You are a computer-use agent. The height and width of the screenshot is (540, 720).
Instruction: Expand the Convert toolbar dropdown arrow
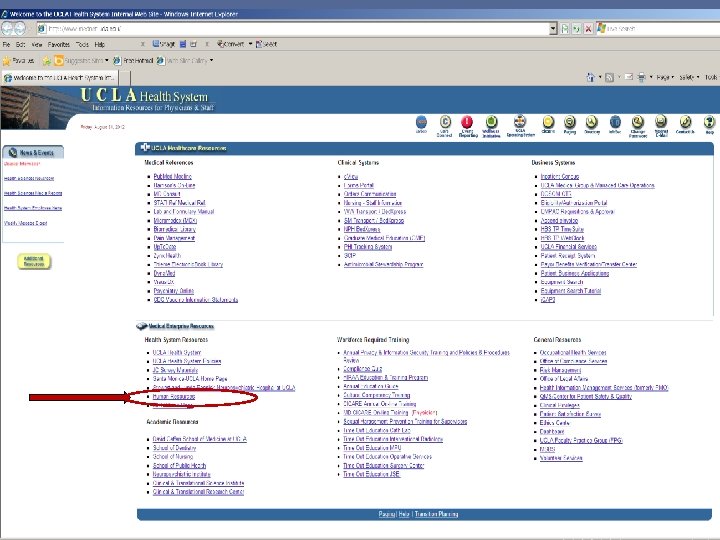point(250,44)
